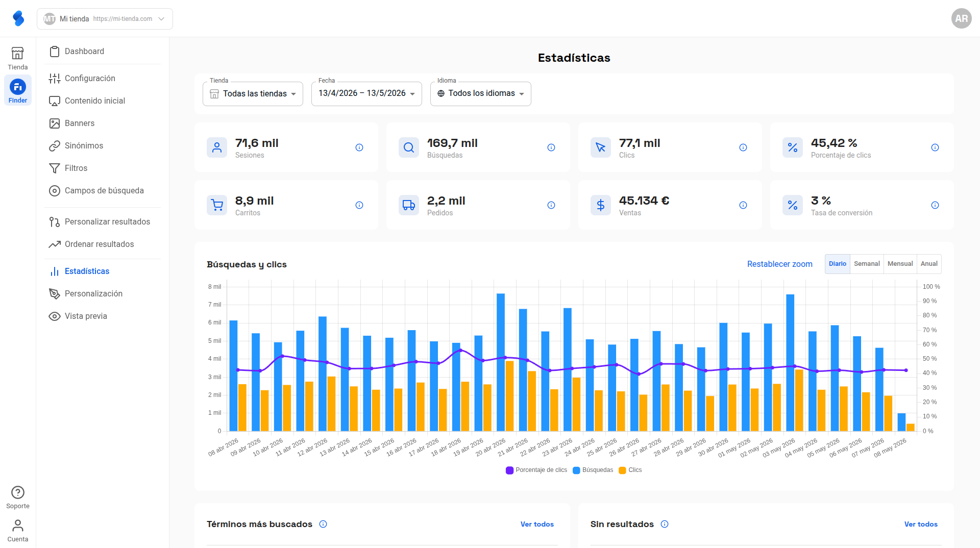Click the Estadísticas page heading
This screenshot has height=548, width=980.
(574, 58)
